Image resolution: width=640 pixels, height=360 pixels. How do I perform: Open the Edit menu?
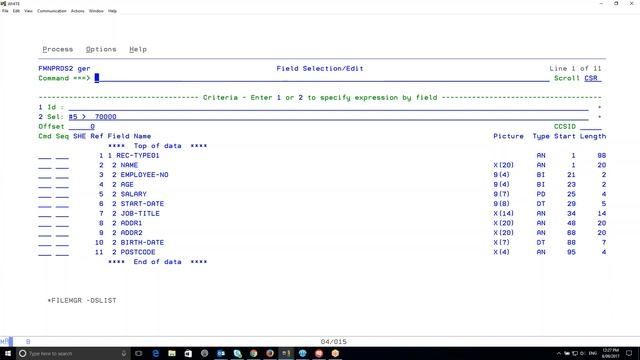click(x=16, y=11)
